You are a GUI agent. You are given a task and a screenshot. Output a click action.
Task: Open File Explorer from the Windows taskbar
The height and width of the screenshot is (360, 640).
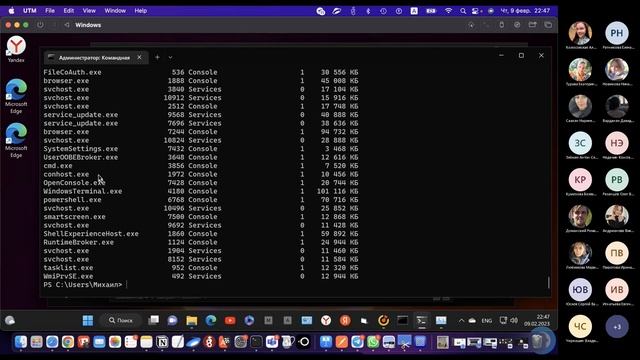191,320
